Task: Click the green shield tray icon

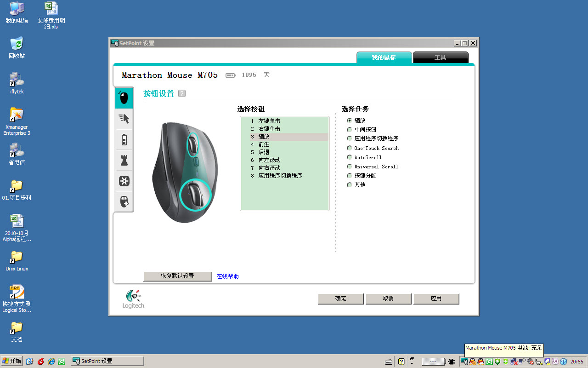Action: 498,362
